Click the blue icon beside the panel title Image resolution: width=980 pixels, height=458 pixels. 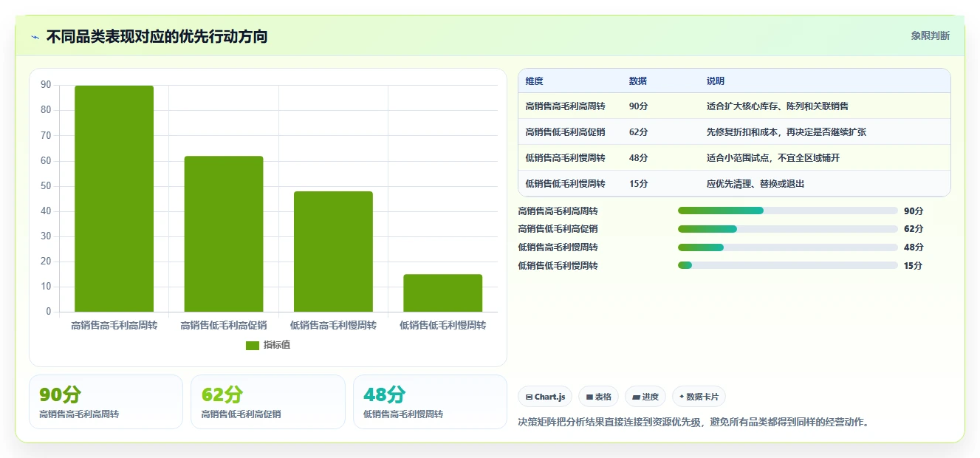pos(35,36)
